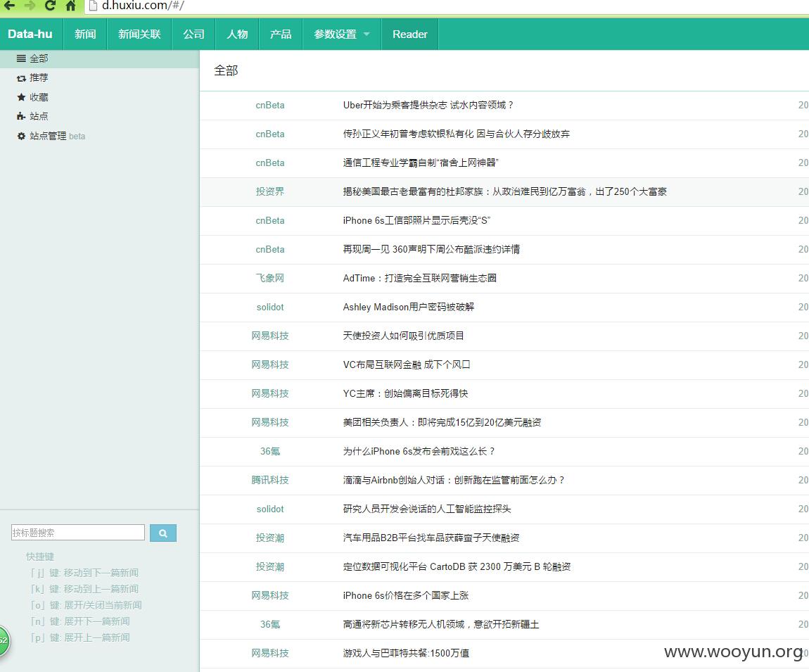
Task: Click 投资潮 source in CartoDB row
Action: coord(270,567)
